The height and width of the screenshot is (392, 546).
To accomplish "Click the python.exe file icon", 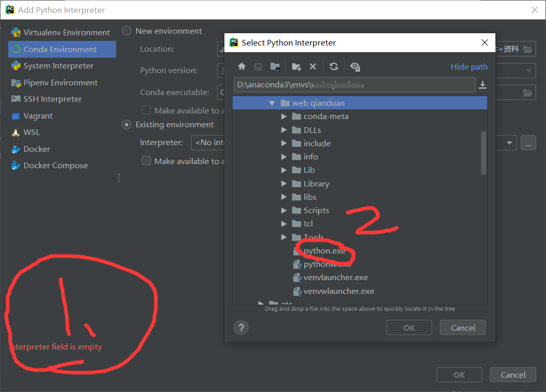I will coord(297,251).
